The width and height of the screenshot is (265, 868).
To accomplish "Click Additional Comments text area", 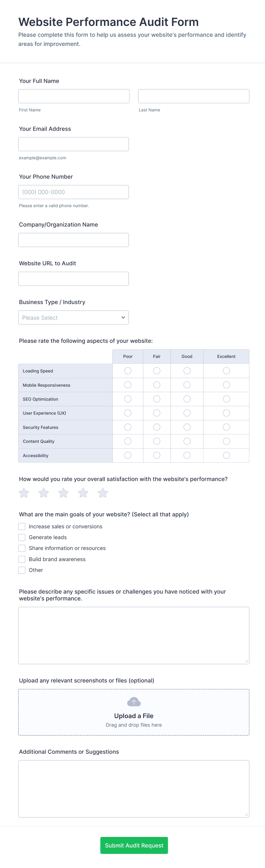I will tap(134, 788).
